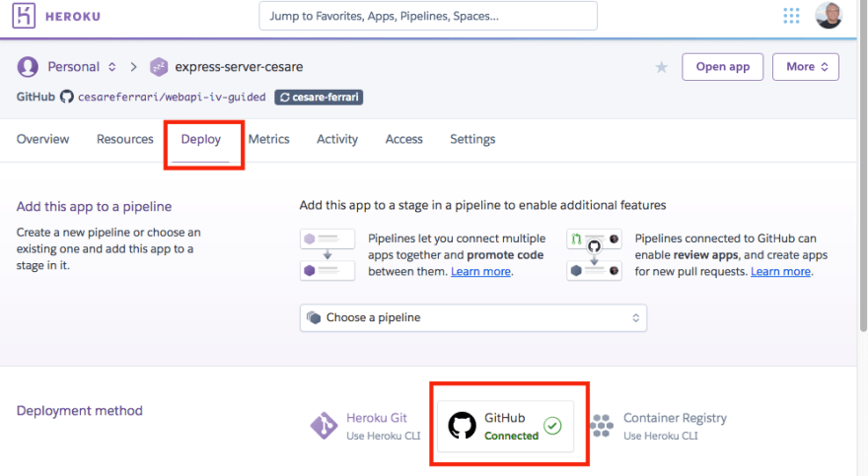This screenshot has width=868, height=476.
Task: Select the Deploy tab
Action: pos(200,139)
